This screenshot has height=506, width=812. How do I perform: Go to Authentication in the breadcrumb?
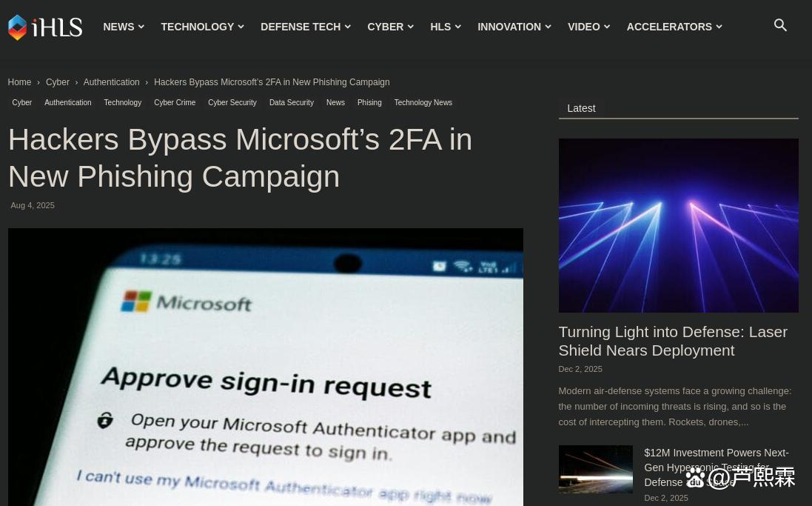(x=111, y=82)
